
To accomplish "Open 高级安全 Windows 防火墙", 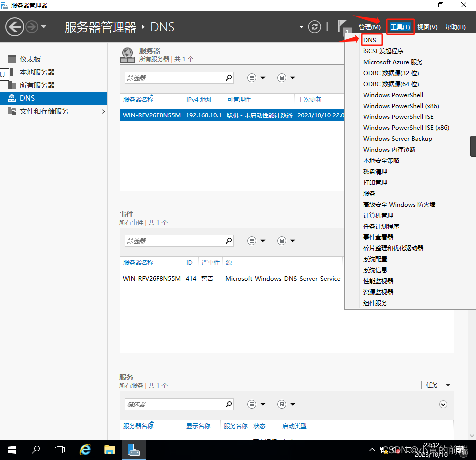I will tap(399, 204).
